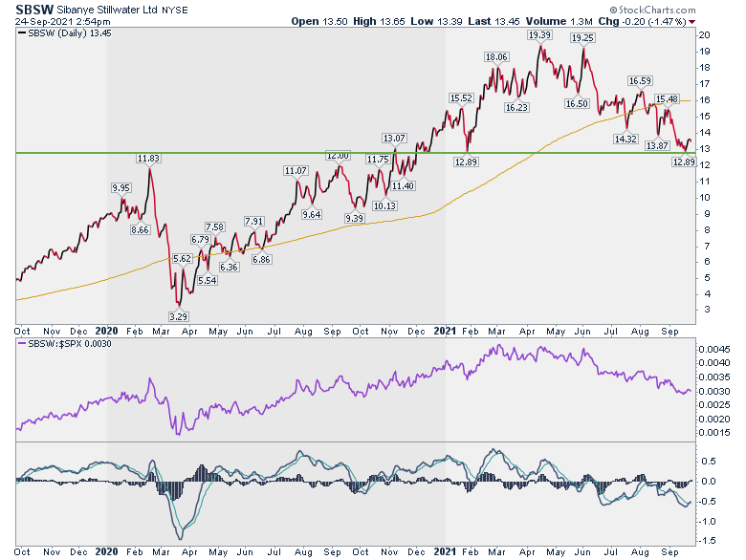Image resolution: width=746 pixels, height=560 pixels.
Task: Click the 'SBSW:$SPX 0.0030' legend text
Action: [70, 344]
